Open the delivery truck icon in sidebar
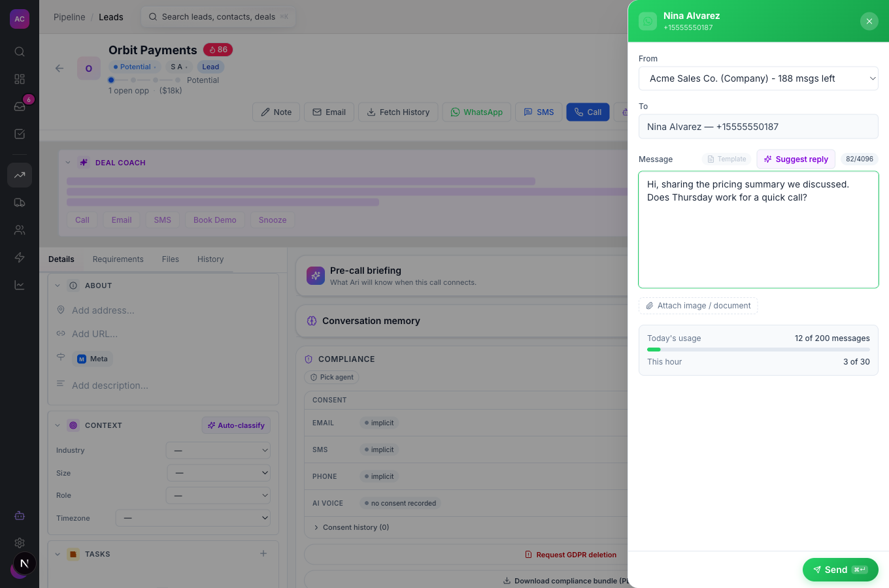The height and width of the screenshot is (588, 889). 20,203
